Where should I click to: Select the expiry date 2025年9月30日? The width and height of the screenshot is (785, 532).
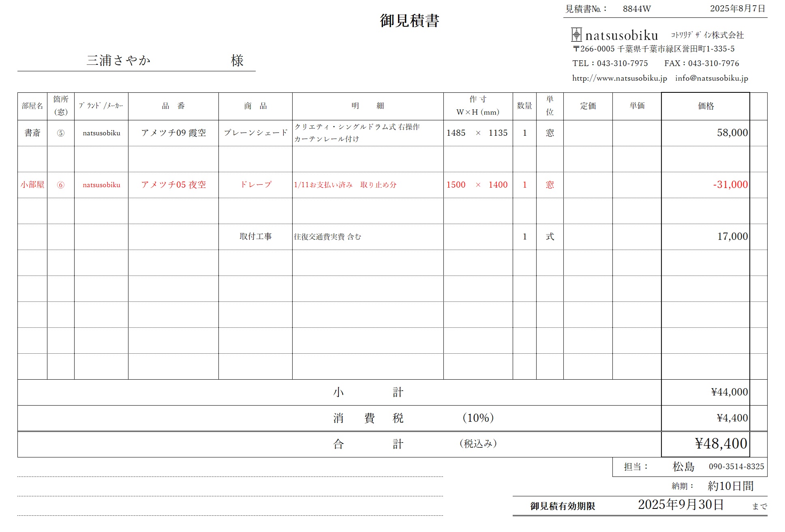(x=681, y=505)
